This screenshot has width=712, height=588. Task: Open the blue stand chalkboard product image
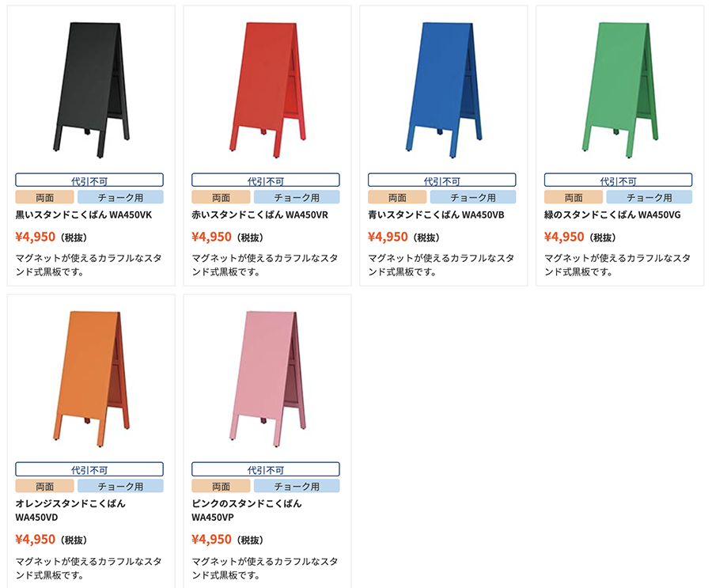click(444, 90)
